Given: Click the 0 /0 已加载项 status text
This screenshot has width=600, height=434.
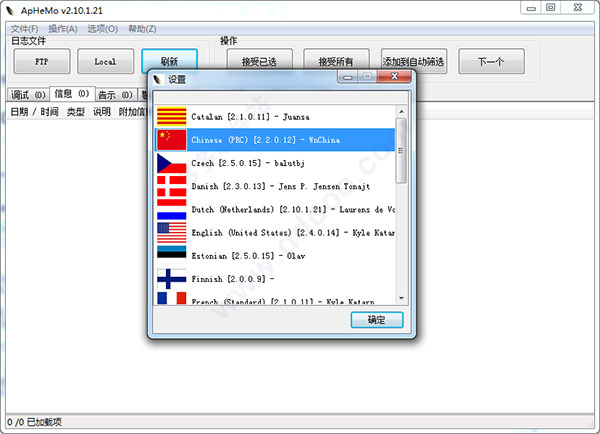Looking at the screenshot, I should coord(34,422).
